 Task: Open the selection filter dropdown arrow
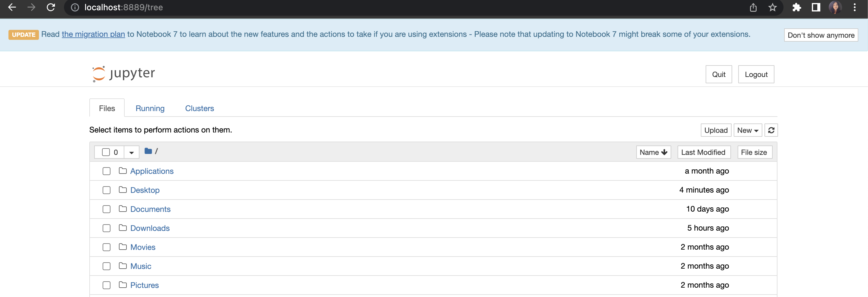(131, 152)
